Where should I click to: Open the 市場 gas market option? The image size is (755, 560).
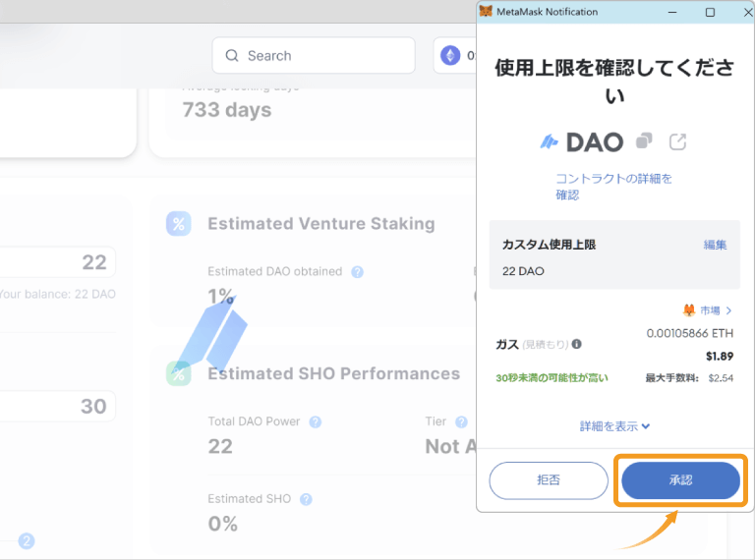point(708,310)
